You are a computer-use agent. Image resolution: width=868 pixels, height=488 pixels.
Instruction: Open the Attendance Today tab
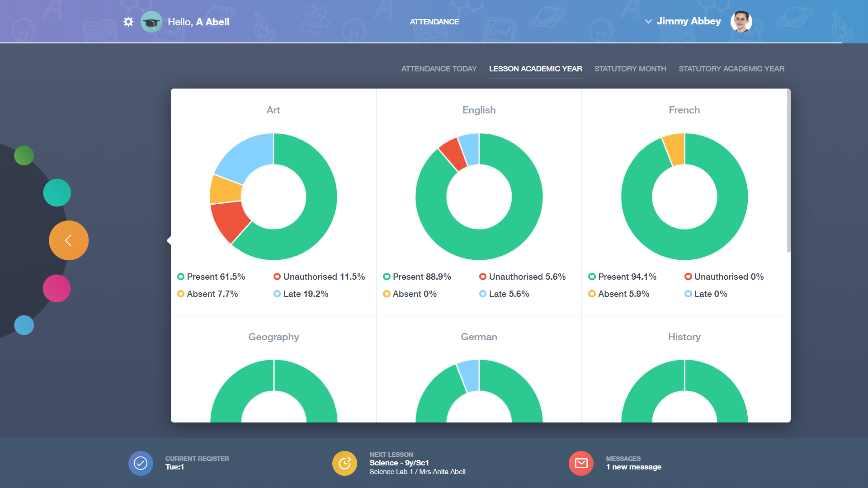[439, 69]
